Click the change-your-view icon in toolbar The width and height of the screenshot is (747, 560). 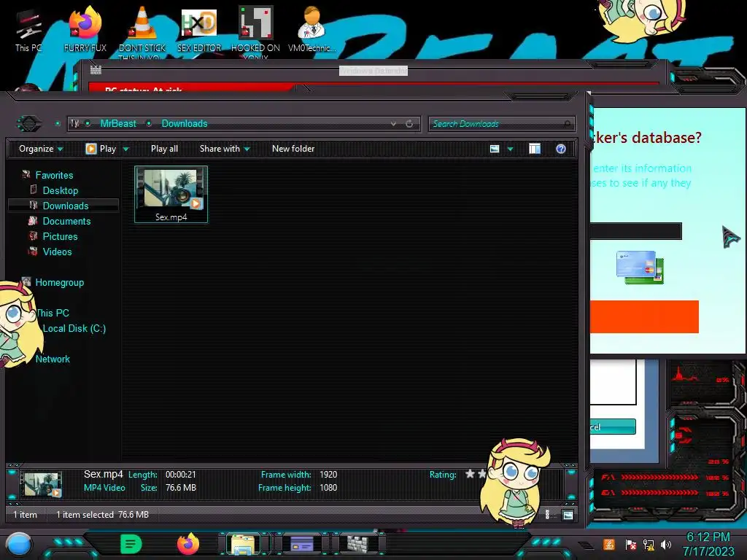point(495,149)
